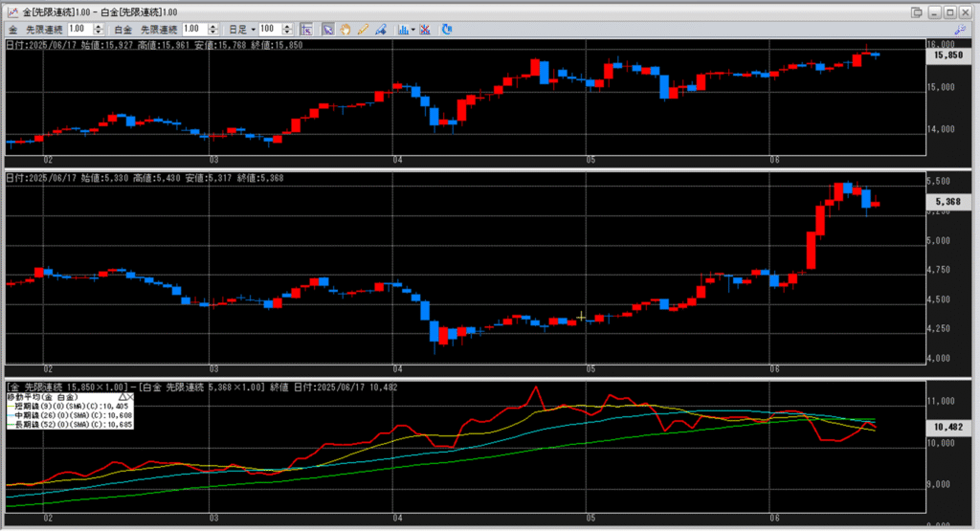Close the moving average legend box

pos(130,397)
